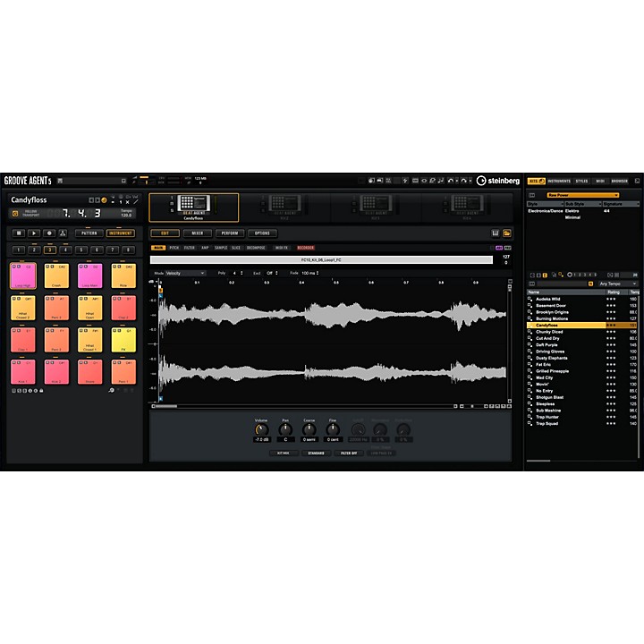Click the MIDI note icon in toolbar
644x644 pixels.
(x=441, y=181)
